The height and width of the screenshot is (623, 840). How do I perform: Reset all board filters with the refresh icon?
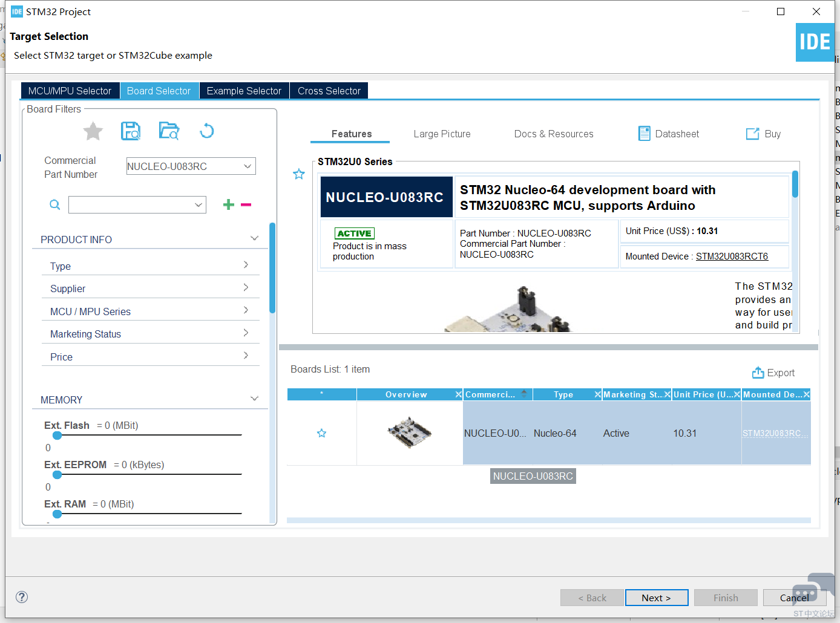pyautogui.click(x=206, y=131)
